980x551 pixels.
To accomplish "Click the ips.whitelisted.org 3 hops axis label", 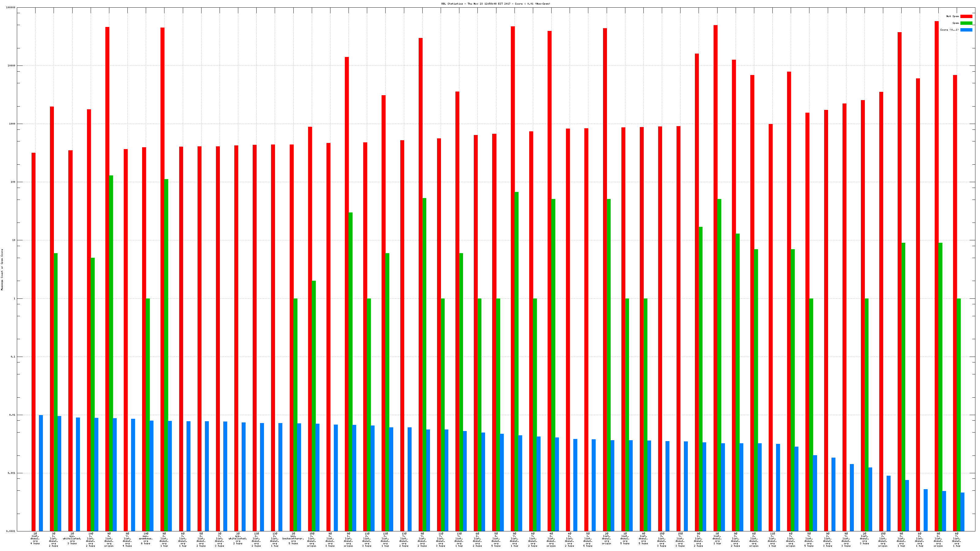I will [x=72, y=538].
